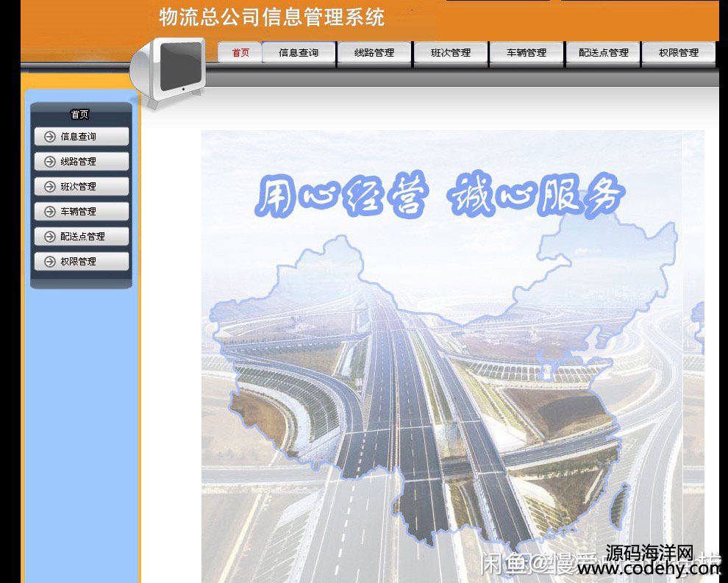Viewport: 728px width, 583px height.
Task: Click the 首页 sidebar panel header
Action: point(80,114)
